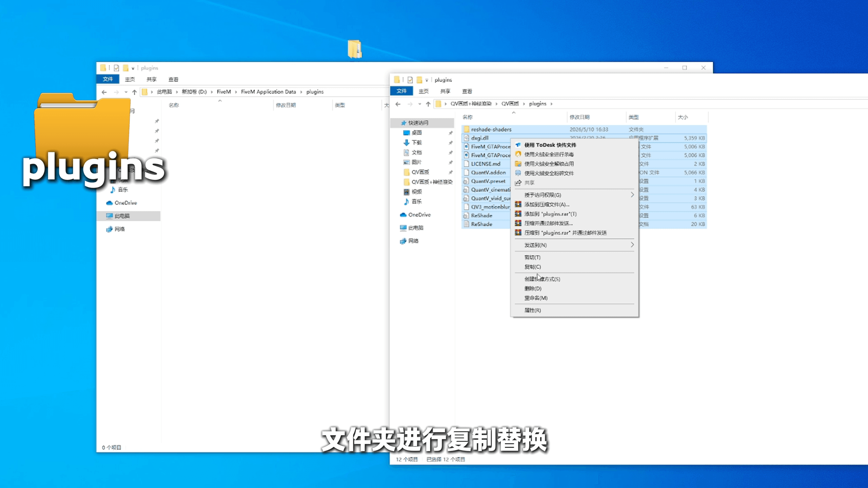Open 文件 tab in right plugins window
This screenshot has height=488, width=868.
[401, 91]
